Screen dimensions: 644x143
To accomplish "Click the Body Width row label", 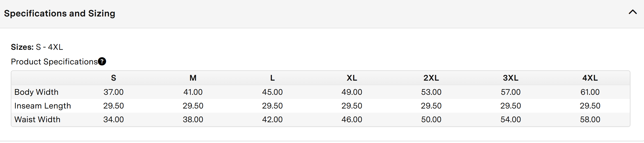I will (x=37, y=92).
